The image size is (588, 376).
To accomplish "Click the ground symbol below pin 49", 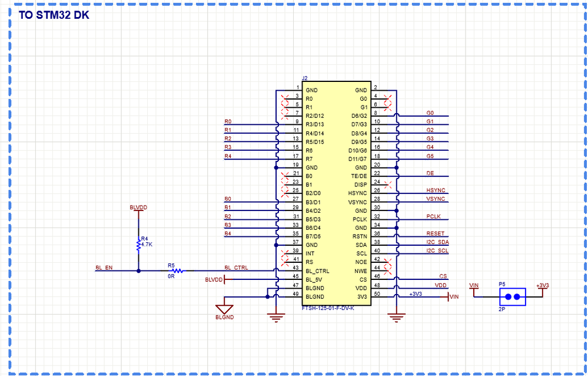I will coord(275,316).
